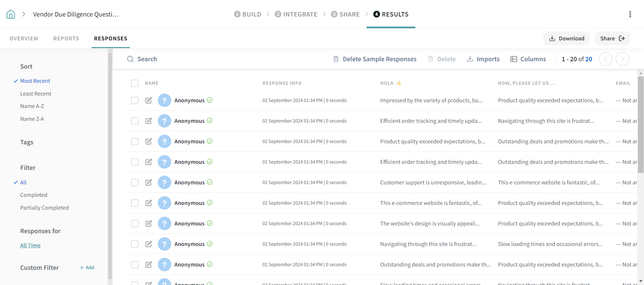Go to the next page of responses
This screenshot has width=644, height=285.
tap(622, 59)
